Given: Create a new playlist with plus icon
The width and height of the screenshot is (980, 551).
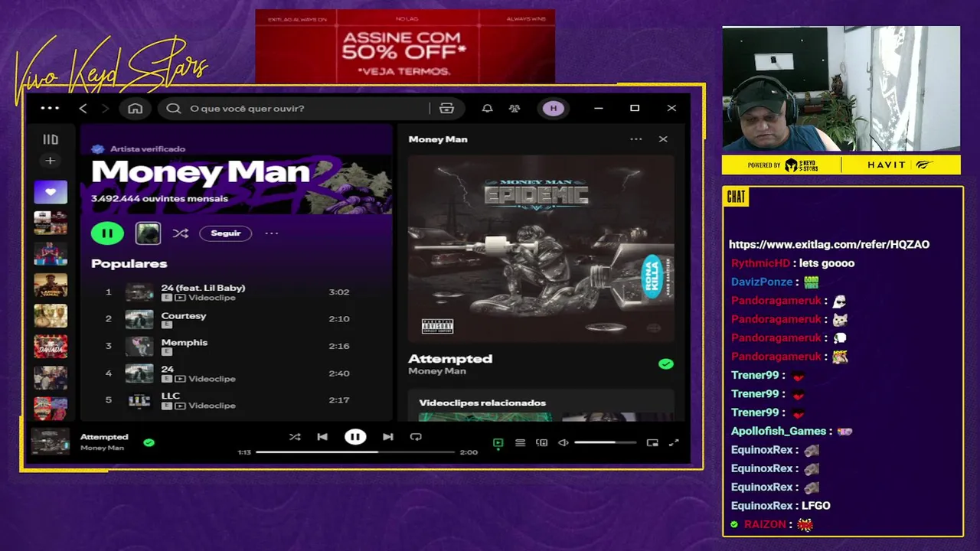Looking at the screenshot, I should point(51,161).
